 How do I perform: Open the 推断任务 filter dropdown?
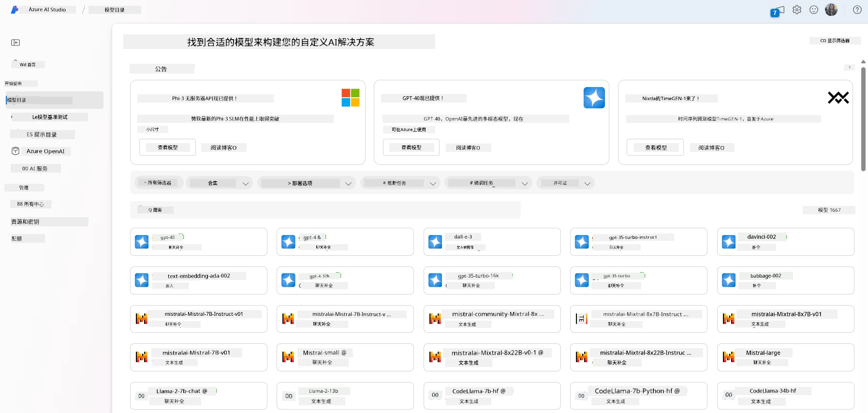[400, 183]
